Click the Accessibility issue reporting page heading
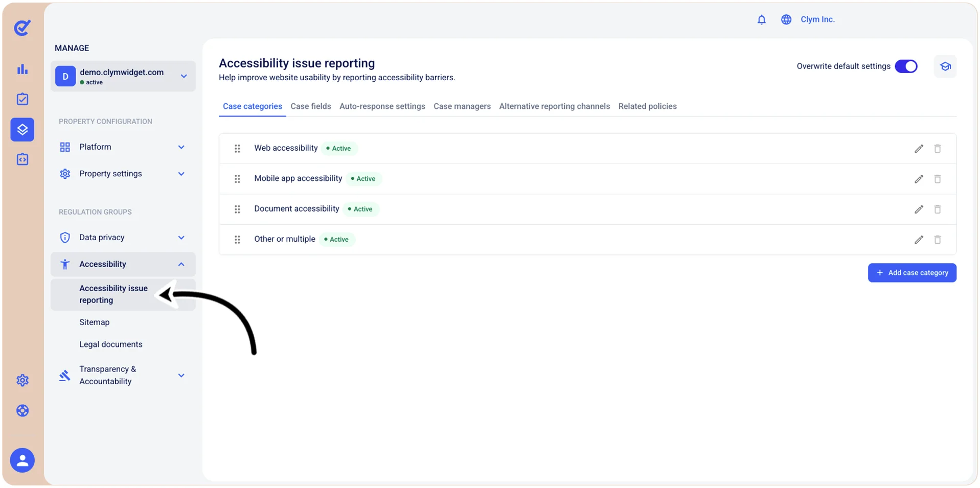The width and height of the screenshot is (980, 488). 297,63
